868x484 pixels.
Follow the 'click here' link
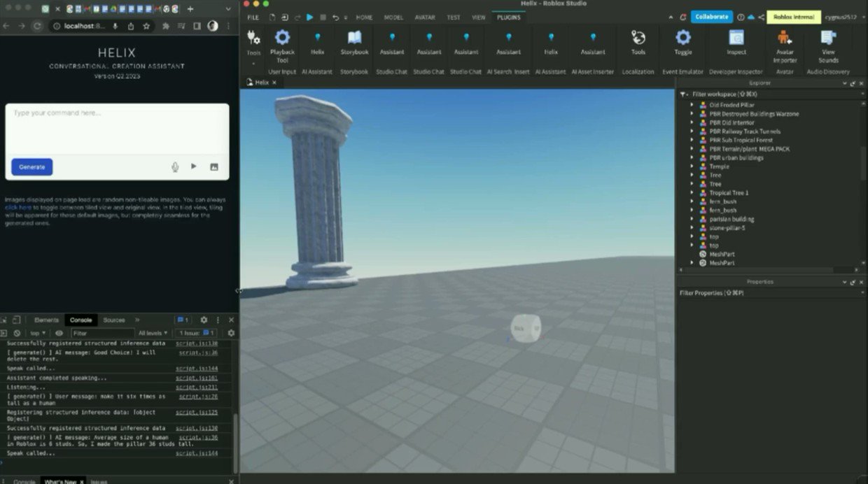click(18, 208)
